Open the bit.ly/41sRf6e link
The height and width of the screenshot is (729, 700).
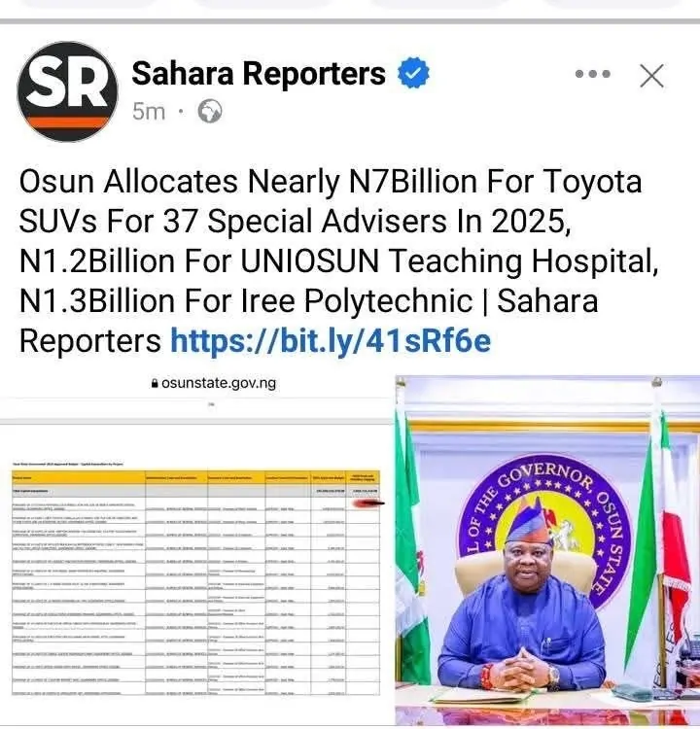click(331, 340)
